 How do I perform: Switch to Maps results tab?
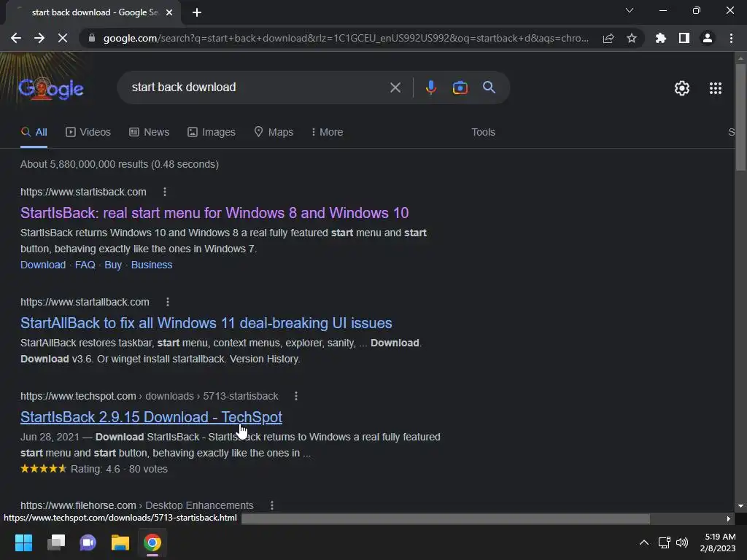(x=274, y=133)
